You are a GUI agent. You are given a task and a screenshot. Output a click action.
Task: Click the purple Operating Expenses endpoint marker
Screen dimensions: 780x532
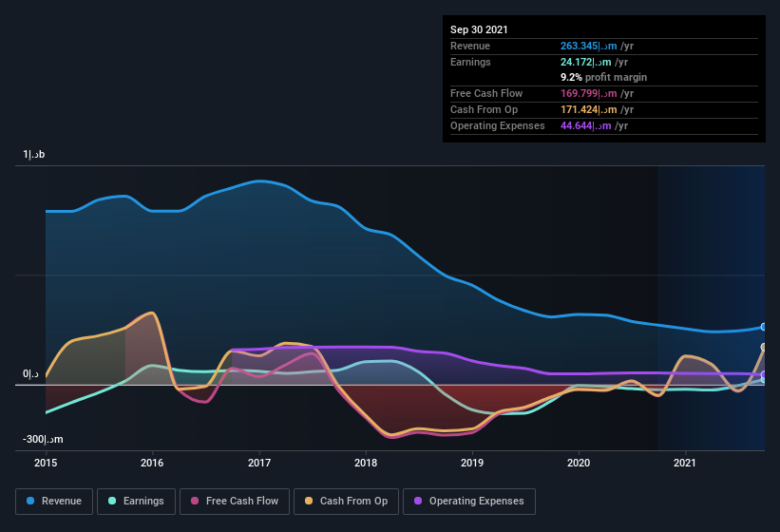pyautogui.click(x=764, y=374)
